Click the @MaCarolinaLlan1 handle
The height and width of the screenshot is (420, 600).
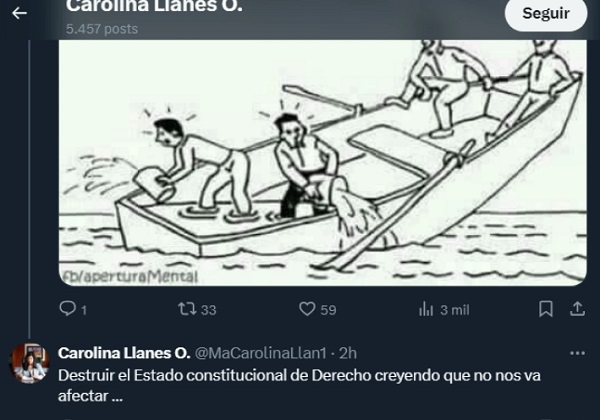(x=261, y=353)
